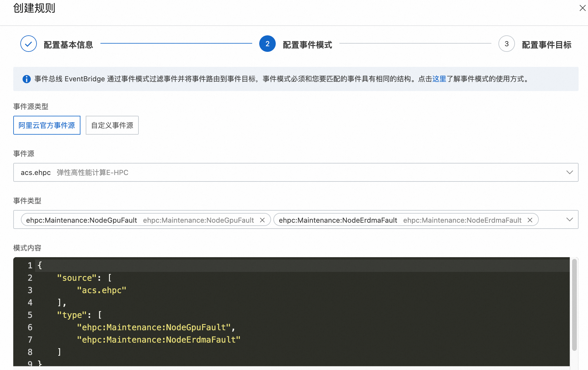588x370 pixels.
Task: Remove the NodeErdmaFault event type tag
Action: point(530,220)
